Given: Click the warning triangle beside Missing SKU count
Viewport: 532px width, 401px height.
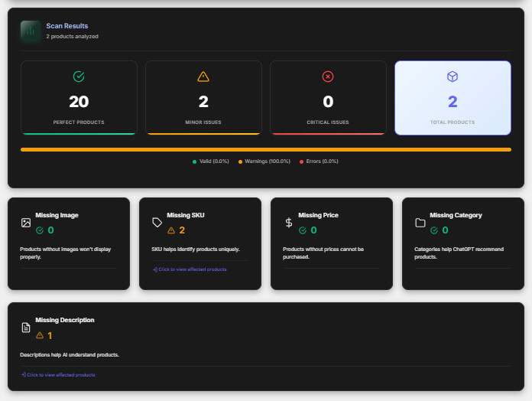Looking at the screenshot, I should pos(171,230).
